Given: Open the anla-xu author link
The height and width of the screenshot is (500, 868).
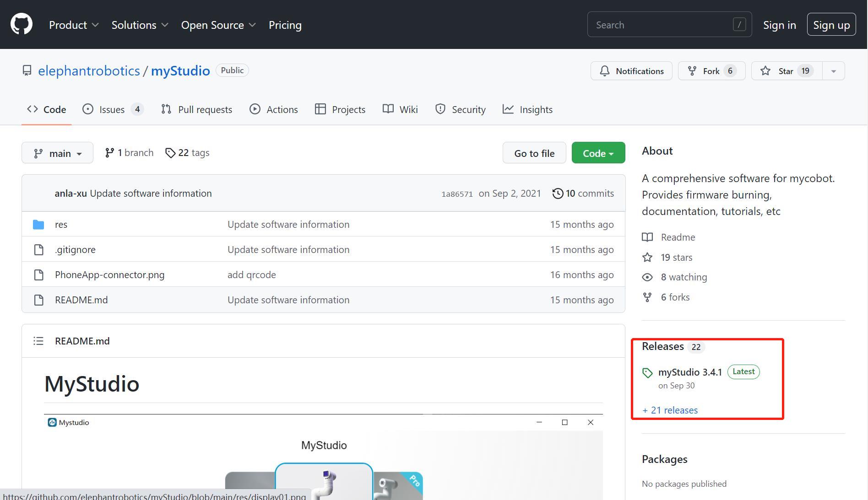Looking at the screenshot, I should 71,194.
